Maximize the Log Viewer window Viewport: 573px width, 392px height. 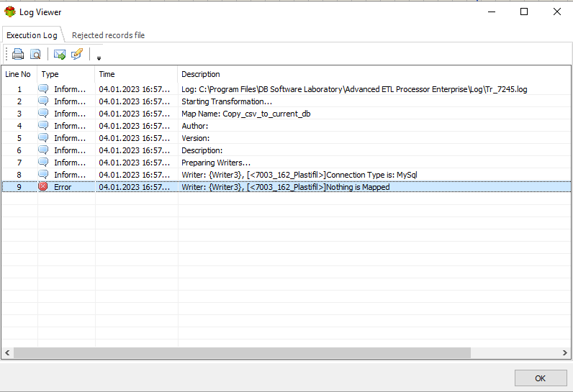tap(524, 12)
